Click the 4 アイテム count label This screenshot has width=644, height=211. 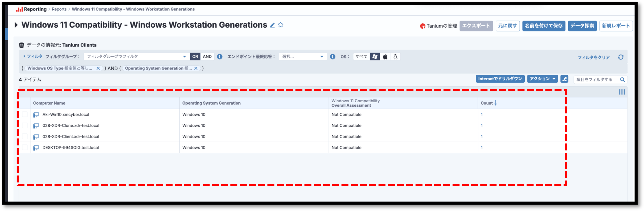pos(30,80)
